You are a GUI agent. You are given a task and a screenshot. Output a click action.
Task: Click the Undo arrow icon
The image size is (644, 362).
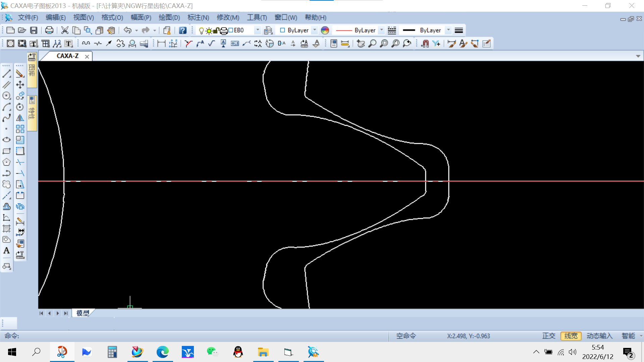point(127,31)
